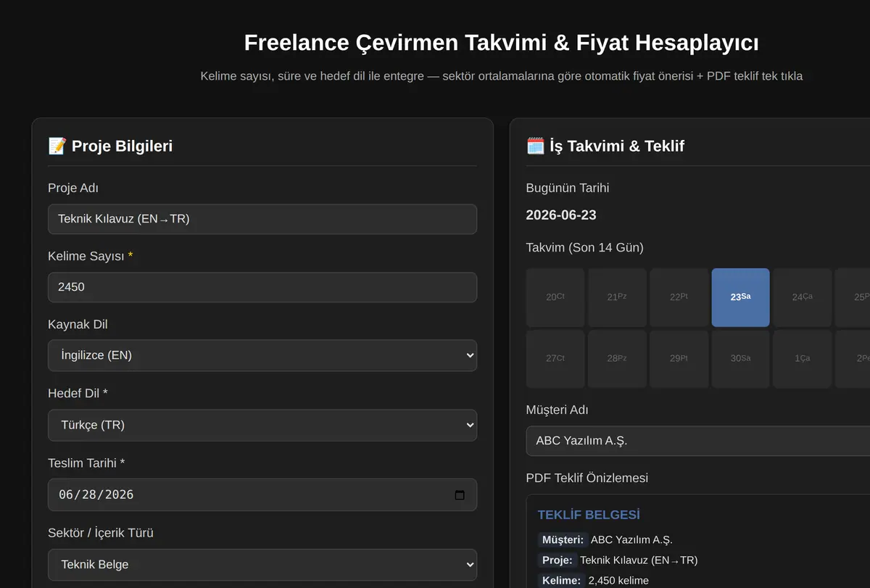The image size is (870, 588).
Task: Click the '2,450 kelime' text in preview
Action: (618, 581)
